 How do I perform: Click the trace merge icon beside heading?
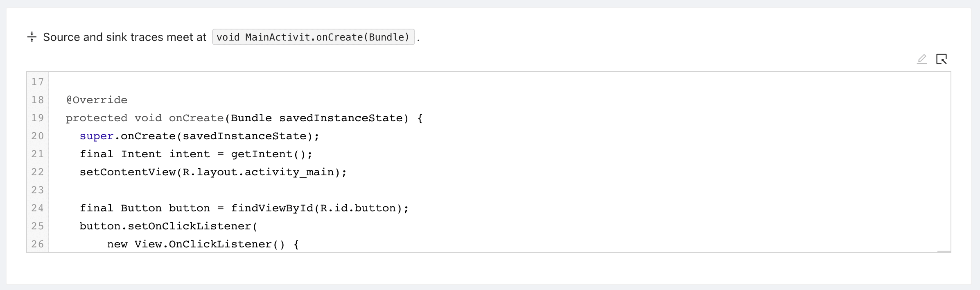point(32,37)
